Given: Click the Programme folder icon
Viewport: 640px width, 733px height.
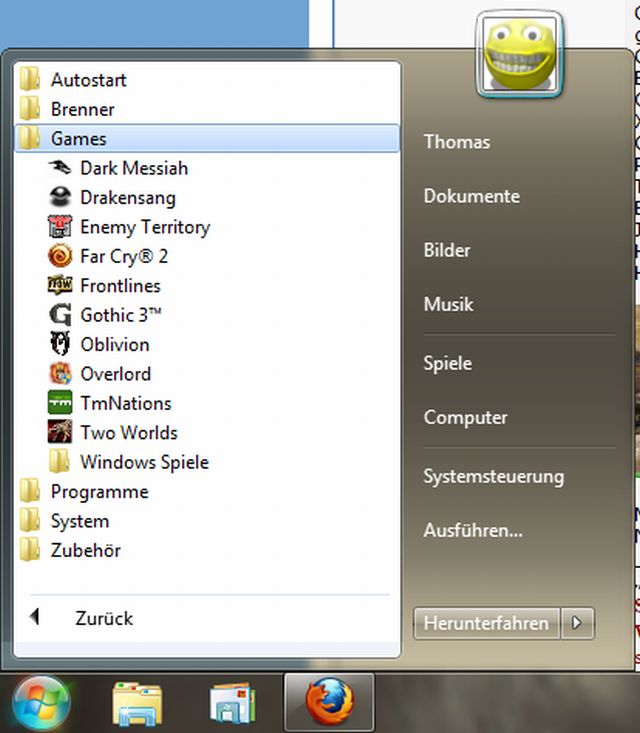Looking at the screenshot, I should 30,491.
